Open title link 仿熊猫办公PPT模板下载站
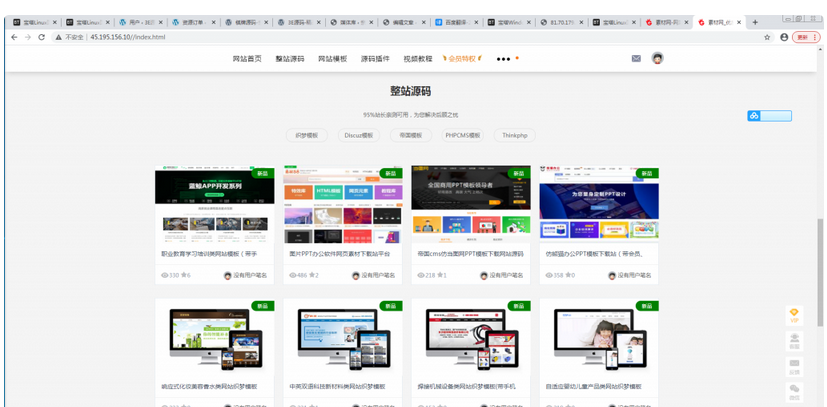 point(594,254)
